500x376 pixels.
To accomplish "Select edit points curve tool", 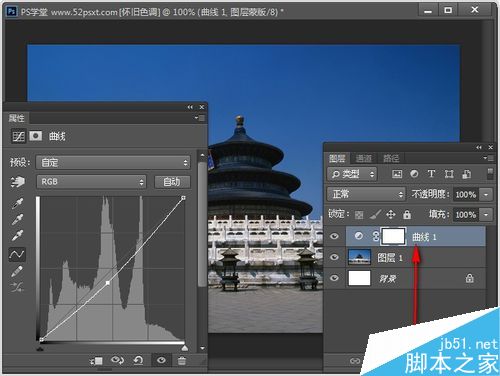I will coord(17,254).
